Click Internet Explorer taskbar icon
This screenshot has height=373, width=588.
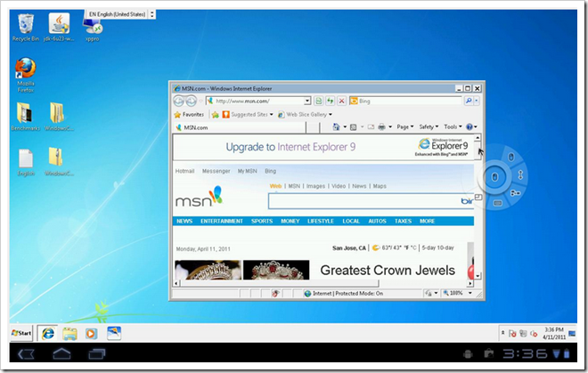coord(47,333)
